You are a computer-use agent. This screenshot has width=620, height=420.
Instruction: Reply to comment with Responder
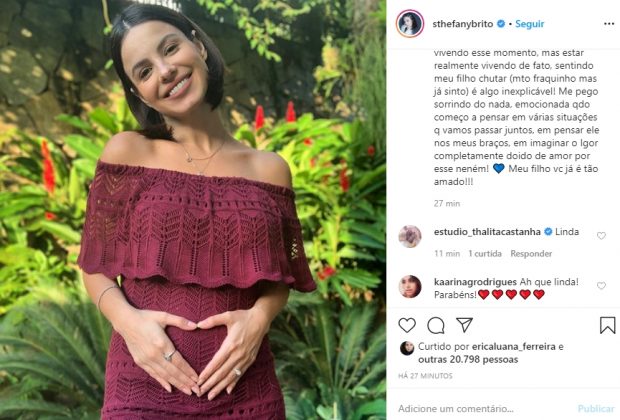pos(531,254)
